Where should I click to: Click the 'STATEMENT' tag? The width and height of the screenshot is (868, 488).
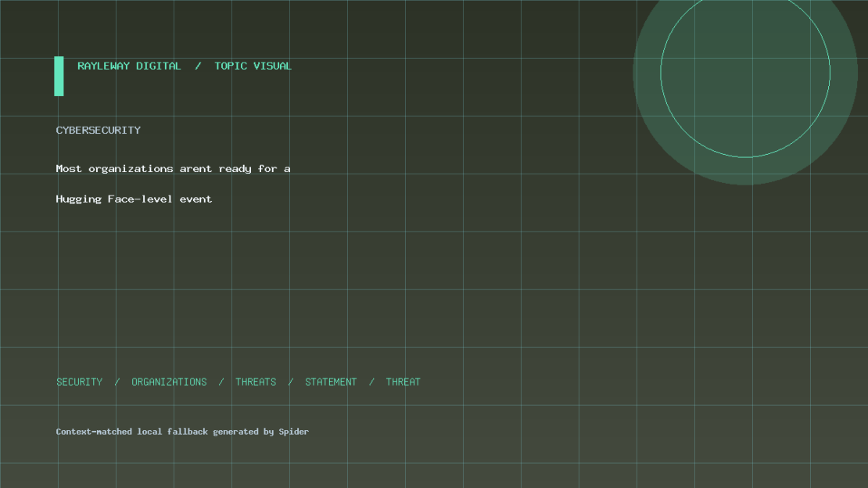(x=331, y=382)
